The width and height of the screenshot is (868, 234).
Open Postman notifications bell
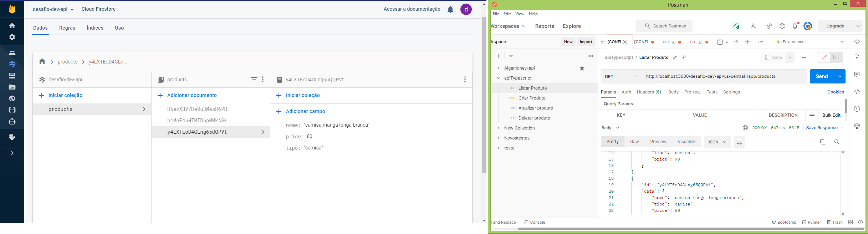point(795,26)
